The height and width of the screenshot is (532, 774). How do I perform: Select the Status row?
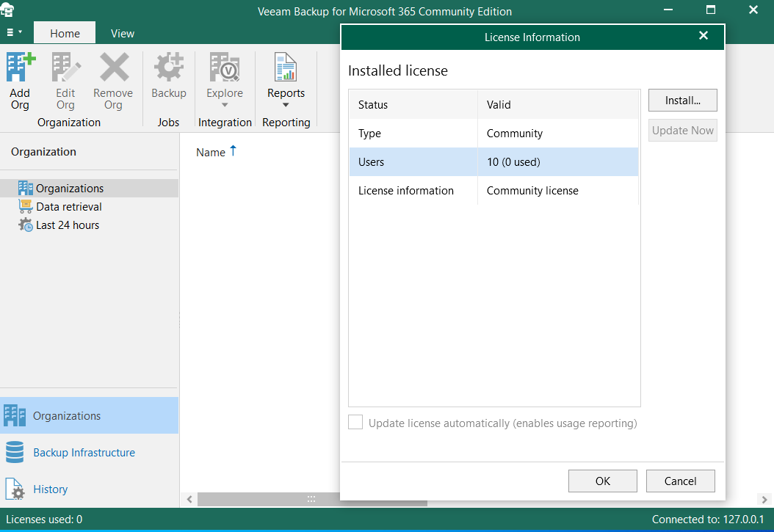pos(493,104)
